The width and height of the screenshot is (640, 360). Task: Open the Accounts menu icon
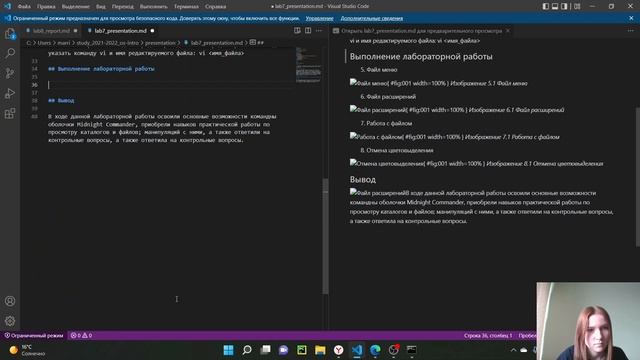pos(10,301)
